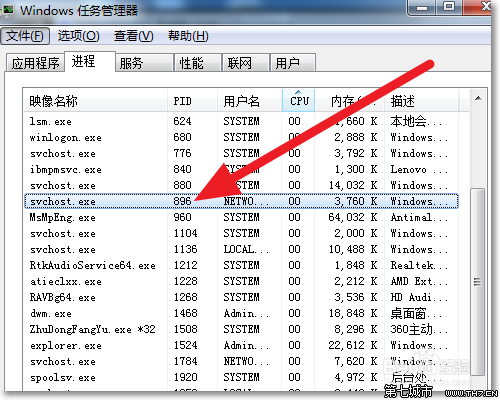This screenshot has width=500, height=400.
Task: Sort by 用户名 column header
Action: pos(250,100)
